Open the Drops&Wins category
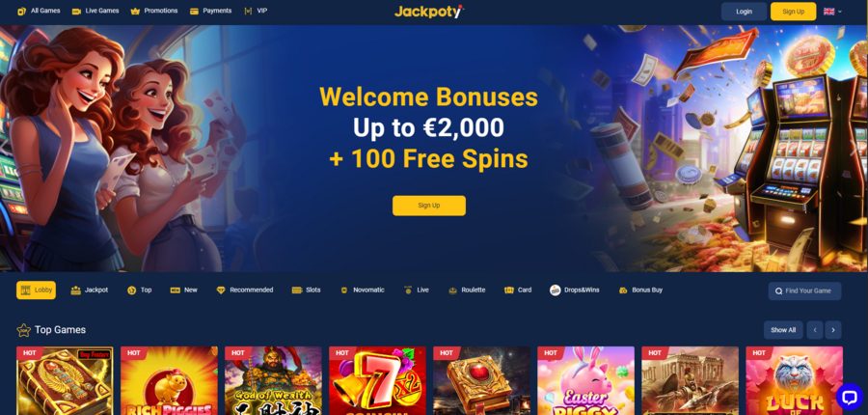The width and height of the screenshot is (868, 415). (575, 290)
